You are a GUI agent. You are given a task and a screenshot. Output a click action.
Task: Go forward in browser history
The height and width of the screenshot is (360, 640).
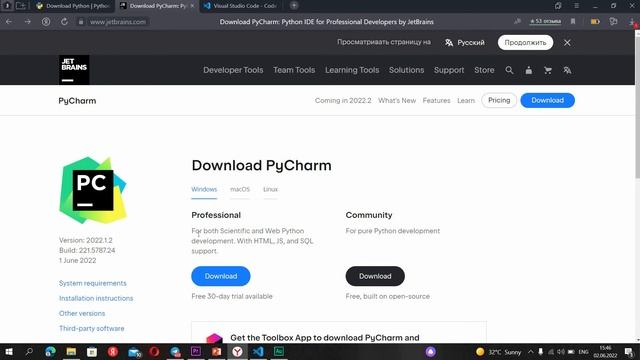(27, 22)
